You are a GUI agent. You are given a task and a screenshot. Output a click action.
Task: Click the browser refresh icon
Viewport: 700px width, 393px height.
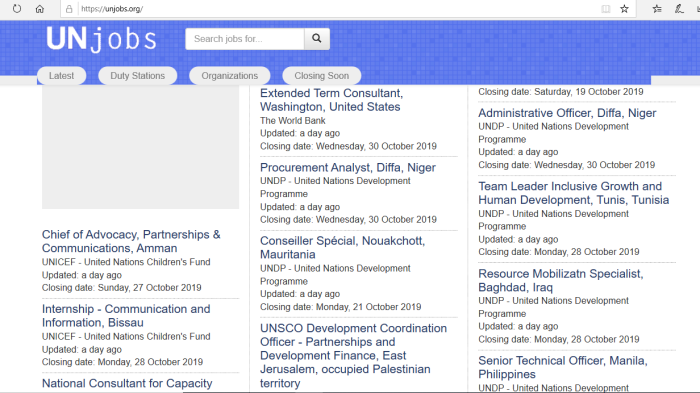[17, 8]
